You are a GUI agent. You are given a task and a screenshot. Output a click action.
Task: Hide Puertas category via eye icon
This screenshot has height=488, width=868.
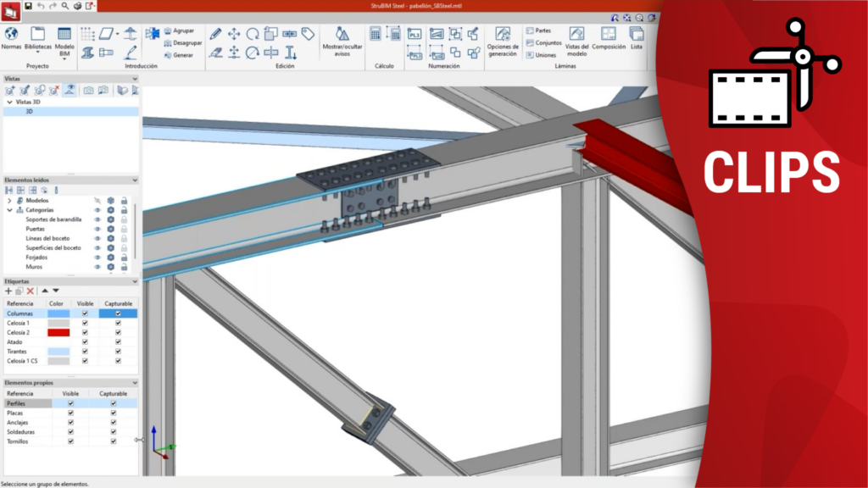tap(97, 228)
